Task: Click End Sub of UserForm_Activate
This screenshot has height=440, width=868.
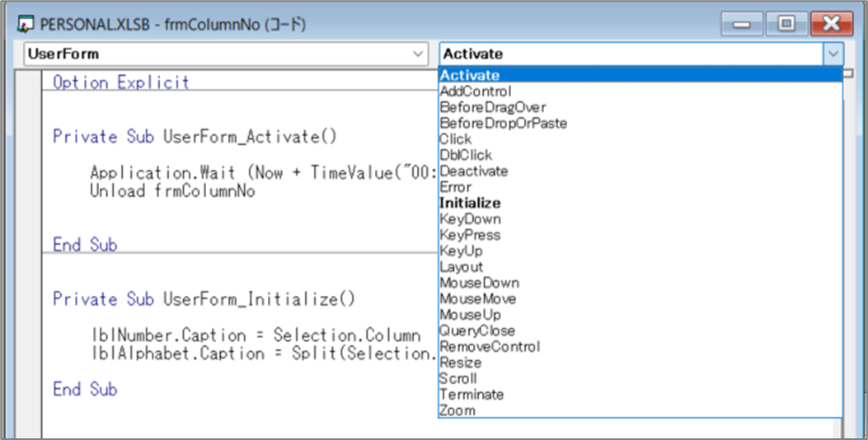Action: pos(85,245)
